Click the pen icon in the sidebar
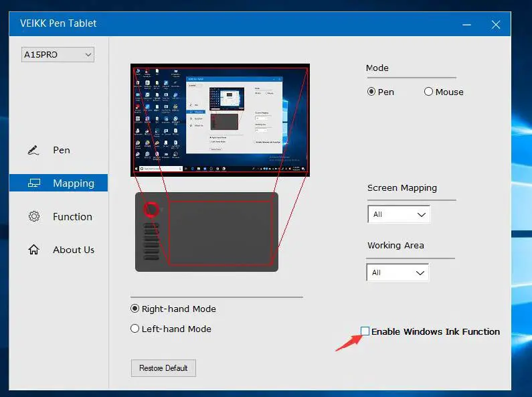The width and height of the screenshot is (532, 397). point(33,150)
